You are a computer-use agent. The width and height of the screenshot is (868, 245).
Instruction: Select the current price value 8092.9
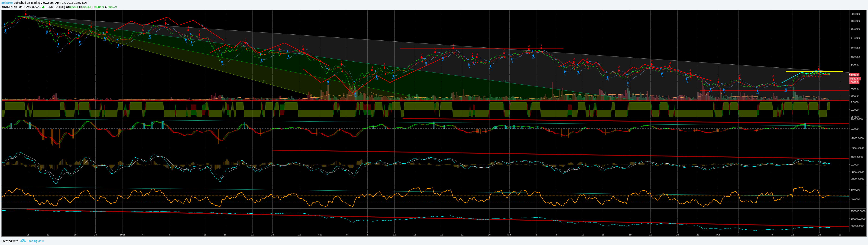[x=37, y=7]
